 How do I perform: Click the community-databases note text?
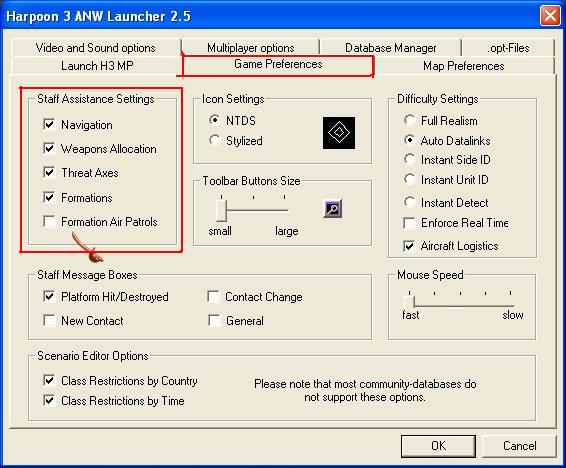point(365,390)
